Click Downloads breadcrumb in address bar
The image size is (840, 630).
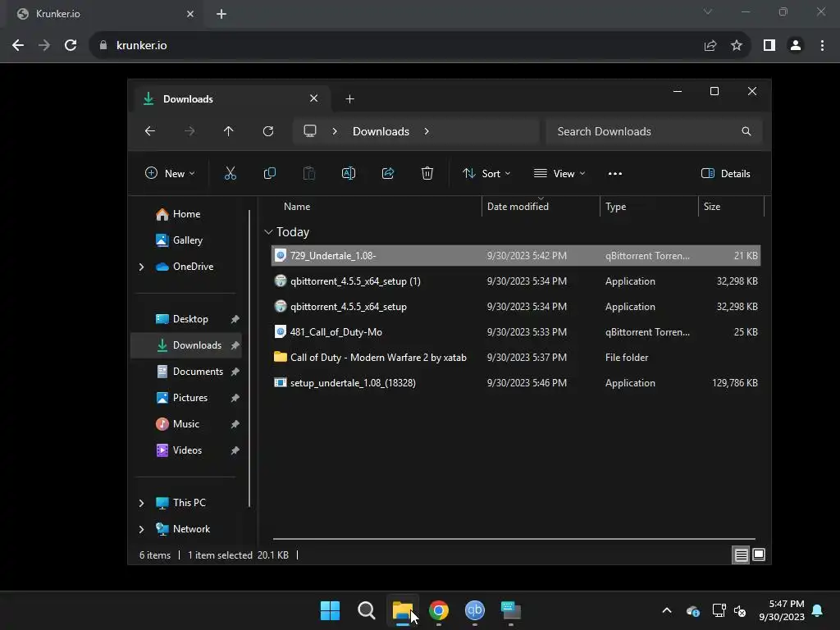(x=381, y=131)
